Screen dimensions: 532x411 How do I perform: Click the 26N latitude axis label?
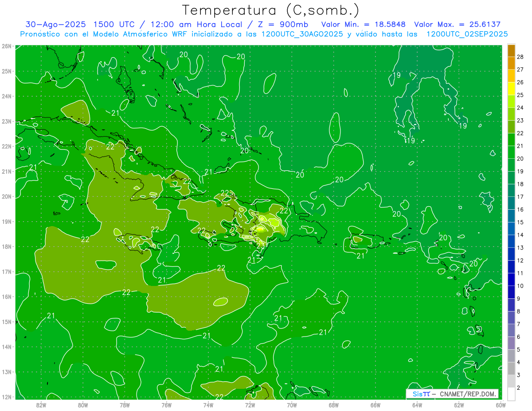pos(6,46)
